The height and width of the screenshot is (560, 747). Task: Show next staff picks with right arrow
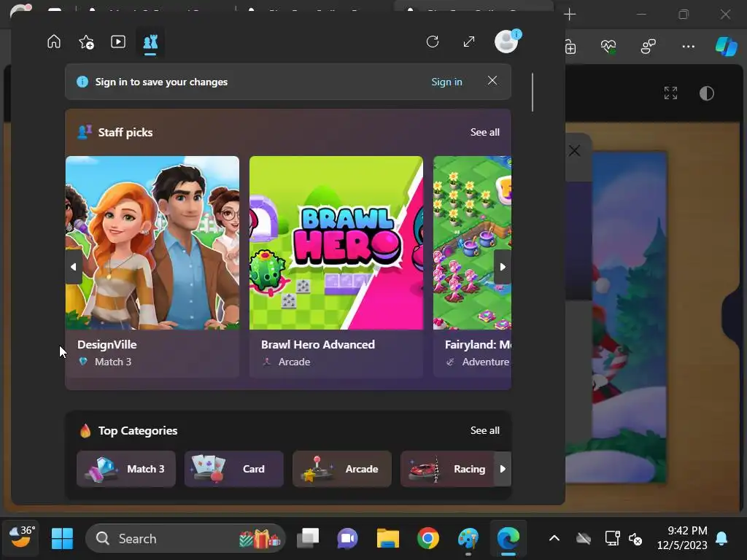503,267
